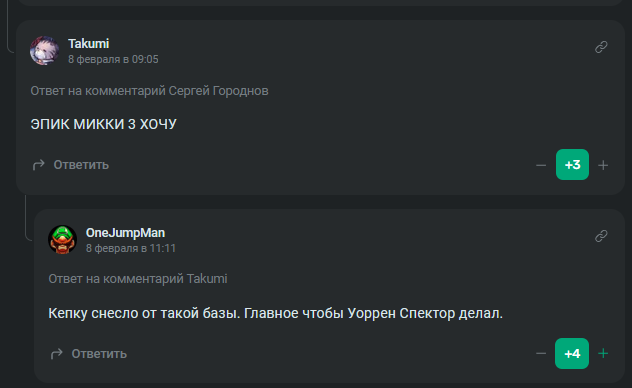The width and height of the screenshot is (632, 388).
Task: Click reply arrow icon under Takumi's comment
Action: click(x=39, y=165)
